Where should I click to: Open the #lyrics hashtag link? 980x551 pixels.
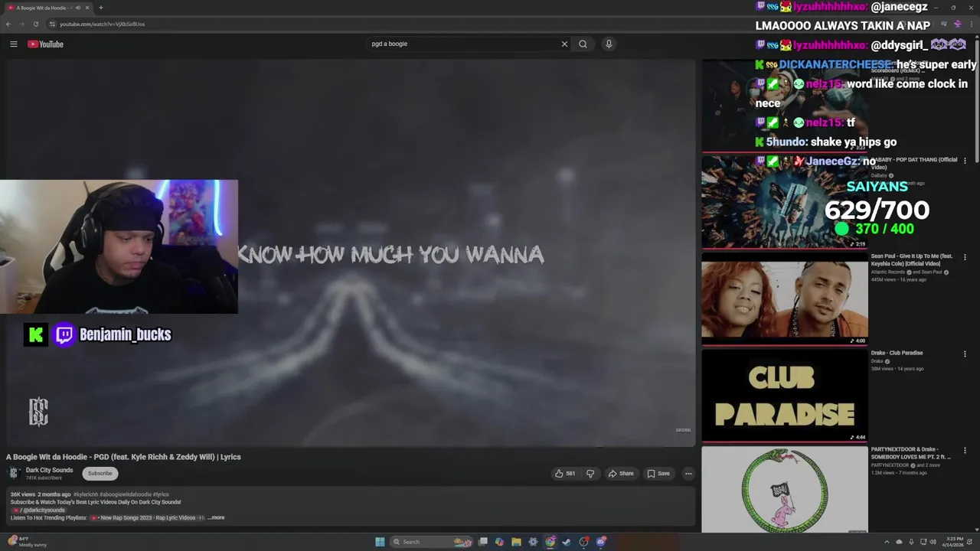coord(160,494)
